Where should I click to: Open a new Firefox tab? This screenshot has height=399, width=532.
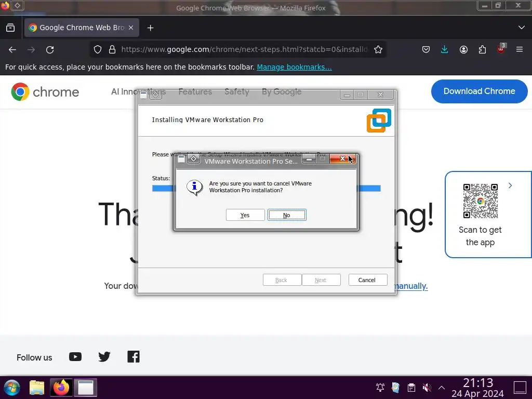[x=150, y=28]
